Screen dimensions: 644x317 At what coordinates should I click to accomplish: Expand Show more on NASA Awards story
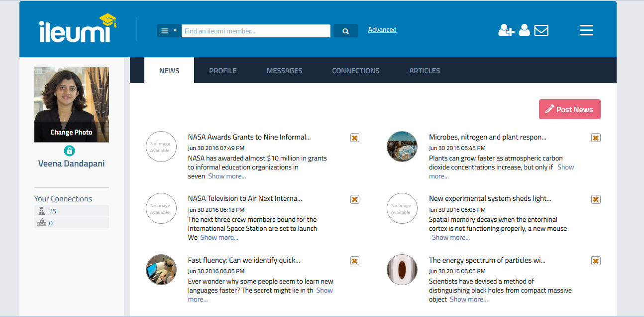[x=226, y=176]
